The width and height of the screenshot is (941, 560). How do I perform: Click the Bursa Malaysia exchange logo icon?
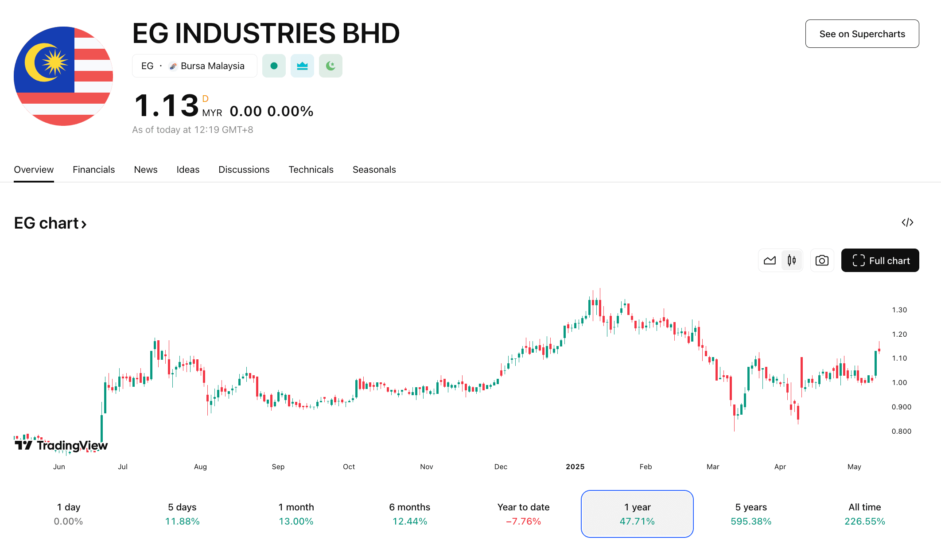173,66
